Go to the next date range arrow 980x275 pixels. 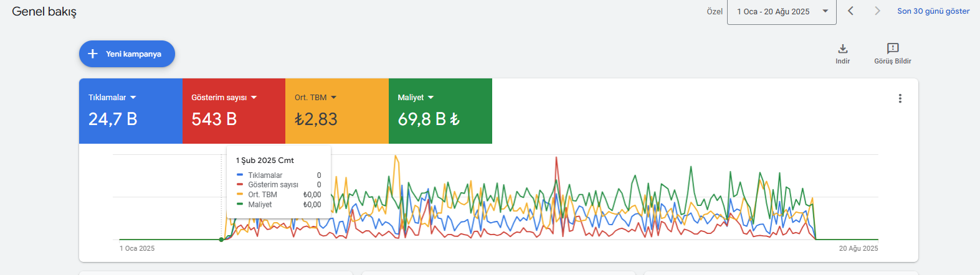[x=877, y=11]
